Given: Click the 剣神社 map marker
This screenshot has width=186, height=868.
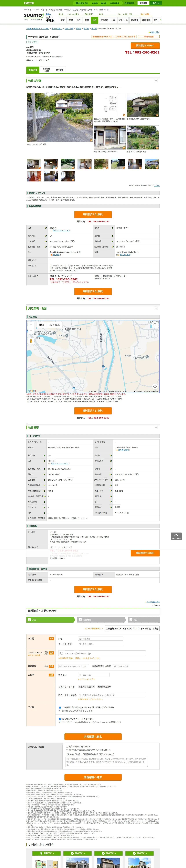Looking at the screenshot, I should click(x=67, y=335).
